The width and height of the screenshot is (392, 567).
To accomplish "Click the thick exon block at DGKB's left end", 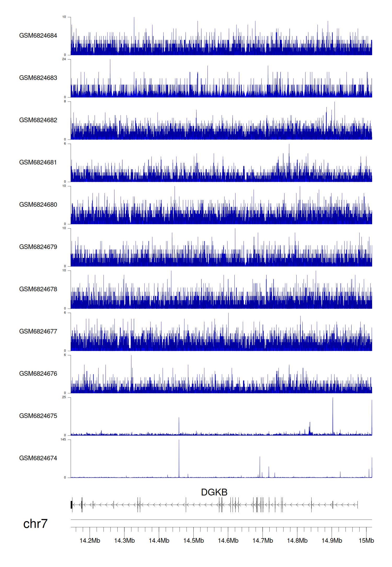I will 72,505.
